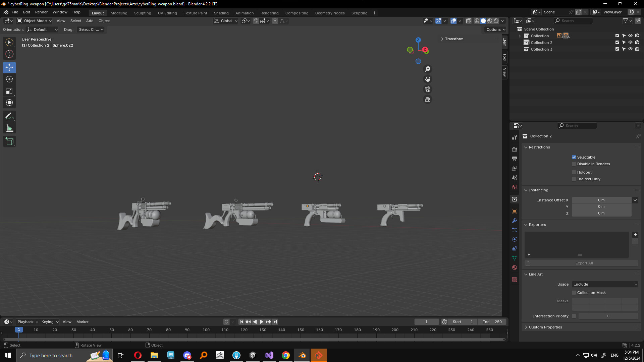Screen dimensions: 644x362
Task: Click the Add Cube tool
Action: [9, 141]
